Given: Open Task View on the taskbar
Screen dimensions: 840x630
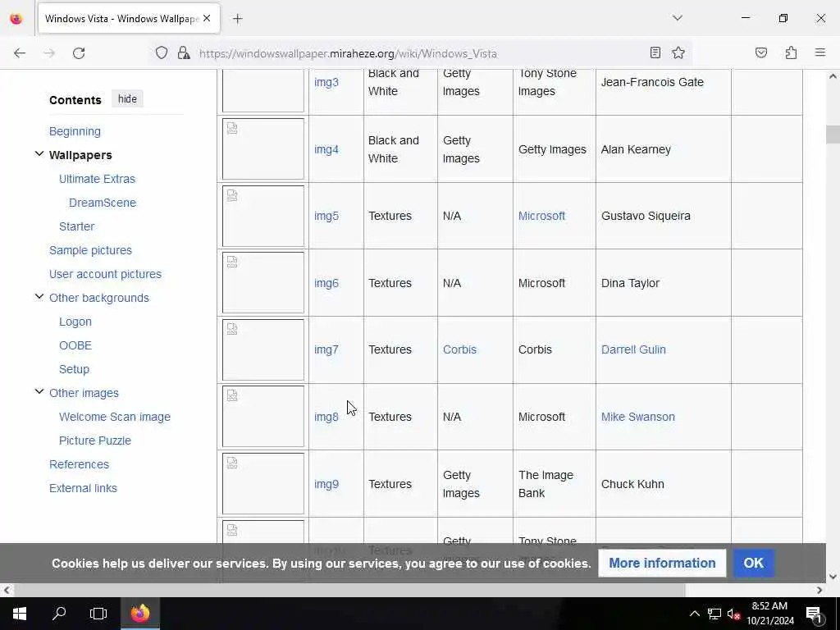Looking at the screenshot, I should tap(98, 614).
